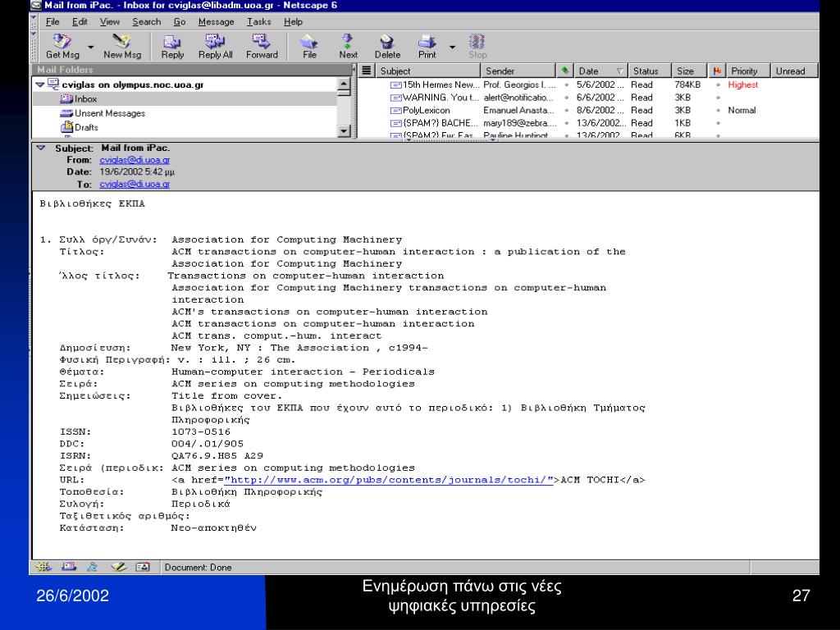Open the Tasks menu
This screenshot has height=630, width=840.
[258, 21]
